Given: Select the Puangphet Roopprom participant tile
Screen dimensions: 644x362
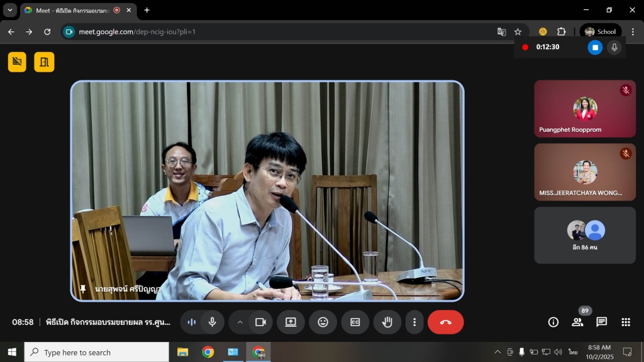Looking at the screenshot, I should (585, 108).
